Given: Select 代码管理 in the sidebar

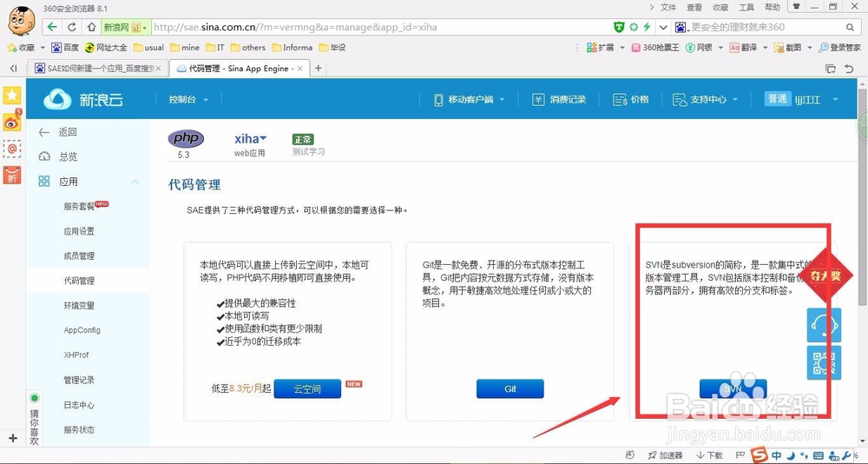Looking at the screenshot, I should coord(79,281).
